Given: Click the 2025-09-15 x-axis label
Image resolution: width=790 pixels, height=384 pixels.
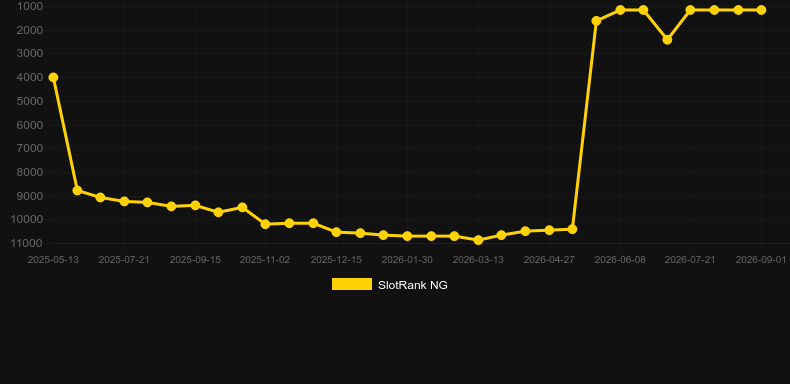Looking at the screenshot, I should tap(195, 260).
